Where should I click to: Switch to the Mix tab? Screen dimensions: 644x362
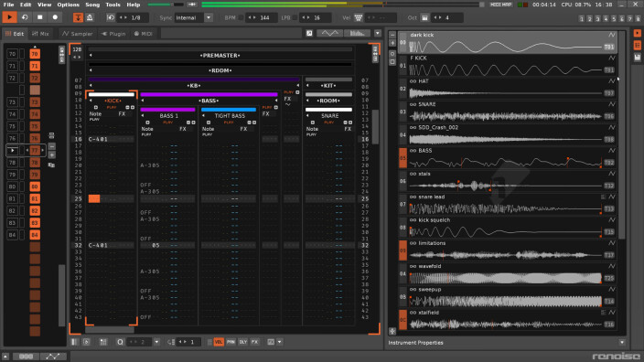pos(40,34)
